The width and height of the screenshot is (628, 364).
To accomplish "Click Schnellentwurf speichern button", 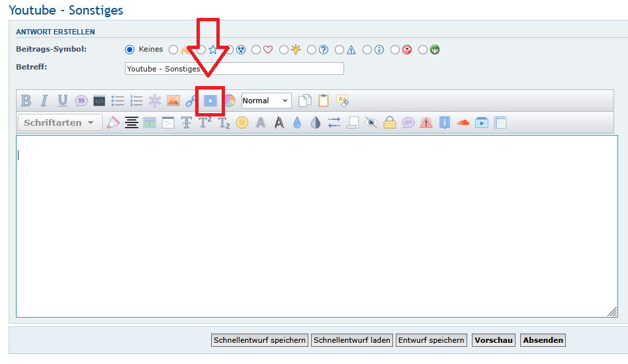I will tap(259, 340).
